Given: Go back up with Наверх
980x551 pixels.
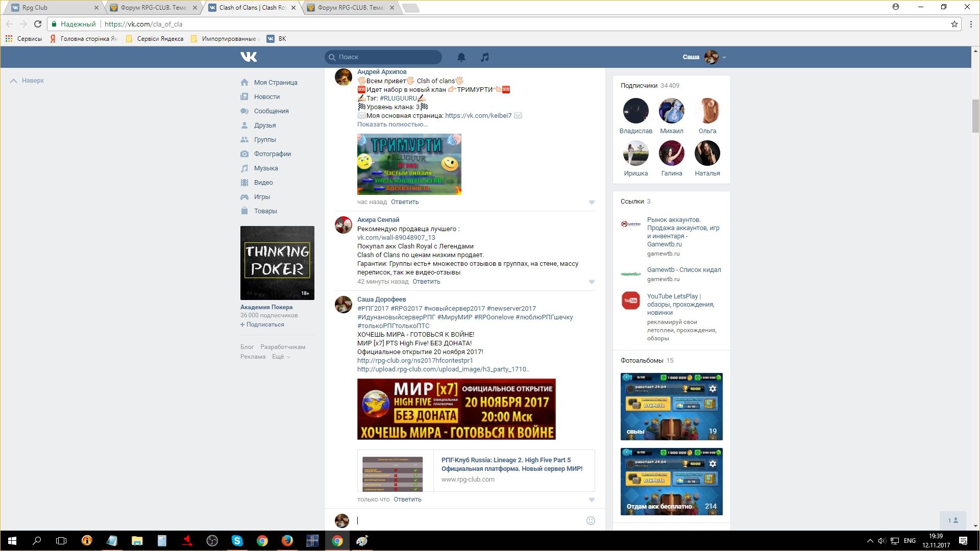Looking at the screenshot, I should point(27,81).
